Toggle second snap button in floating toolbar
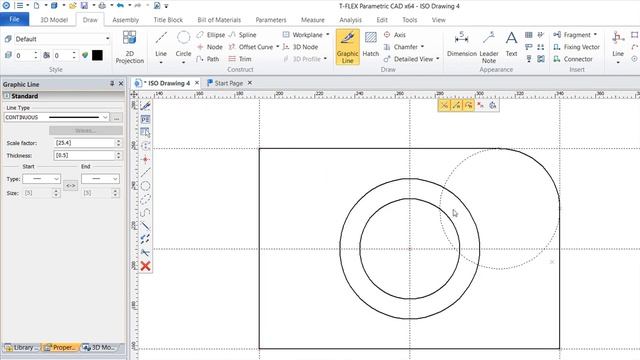Screen dimensions: 640x360 [456, 105]
